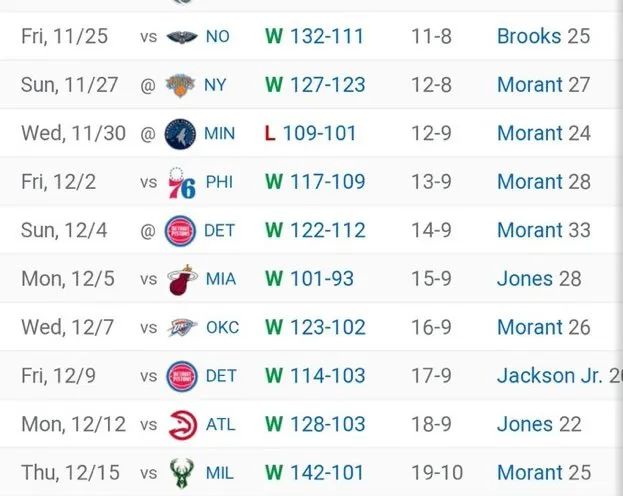
Task: Click the Atlanta Hawks logo
Action: tap(183, 425)
